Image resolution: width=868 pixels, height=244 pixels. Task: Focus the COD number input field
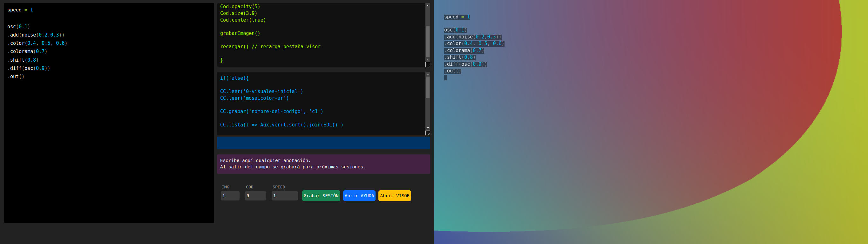coord(255,196)
